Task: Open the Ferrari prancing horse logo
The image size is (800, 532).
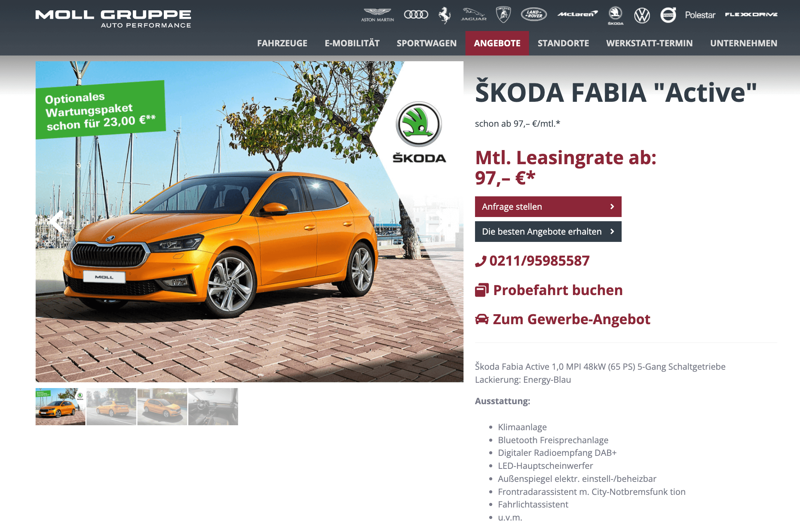Action: click(x=444, y=15)
